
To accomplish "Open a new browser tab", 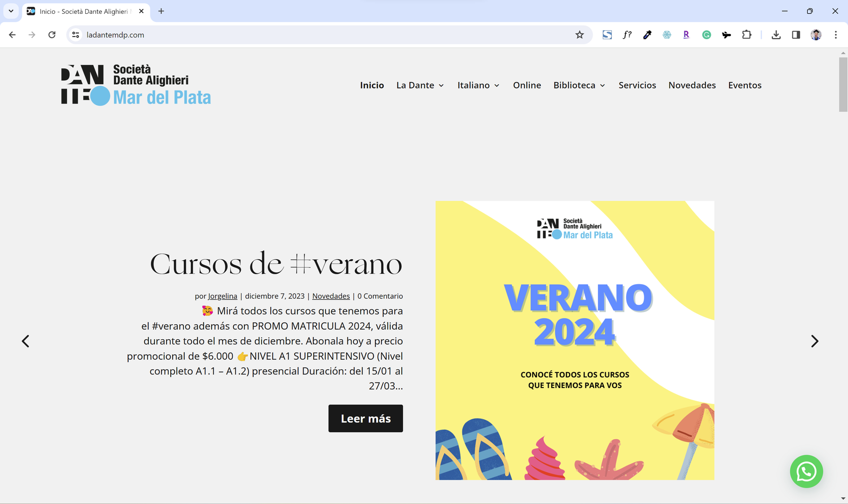I will pyautogui.click(x=161, y=11).
